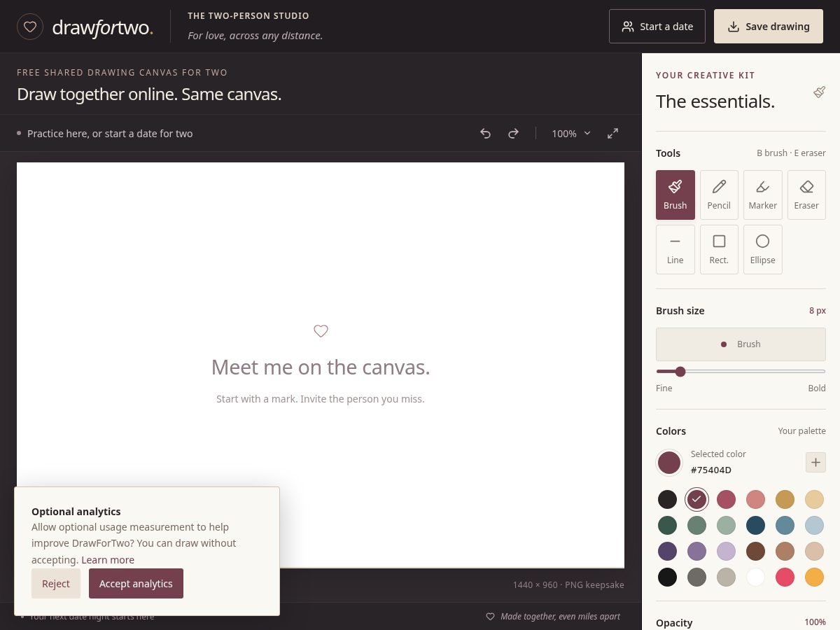This screenshot has height=630, width=840.
Task: Select the Line tool
Action: point(675,249)
